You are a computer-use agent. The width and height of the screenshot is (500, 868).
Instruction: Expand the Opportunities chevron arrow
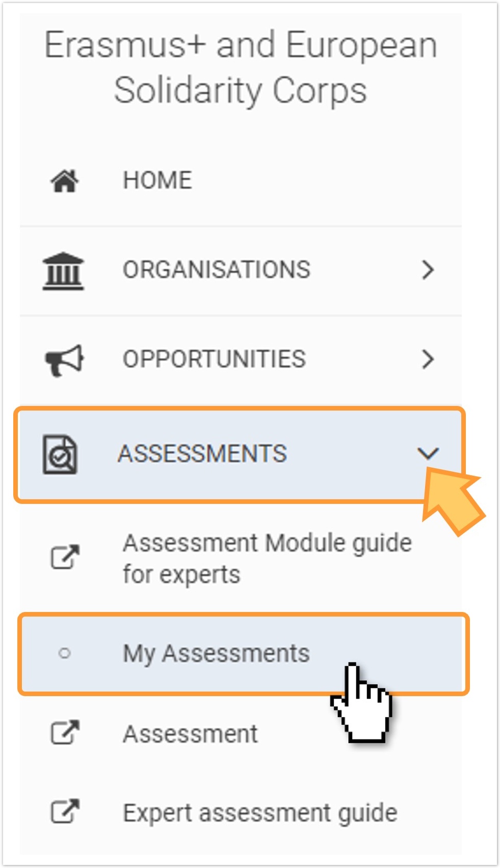click(x=428, y=360)
